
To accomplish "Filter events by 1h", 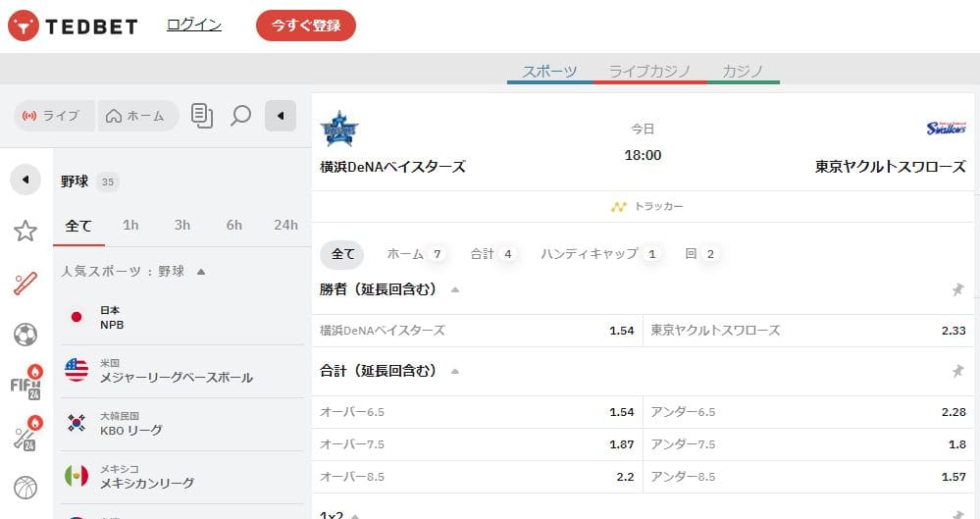I will 130,225.
